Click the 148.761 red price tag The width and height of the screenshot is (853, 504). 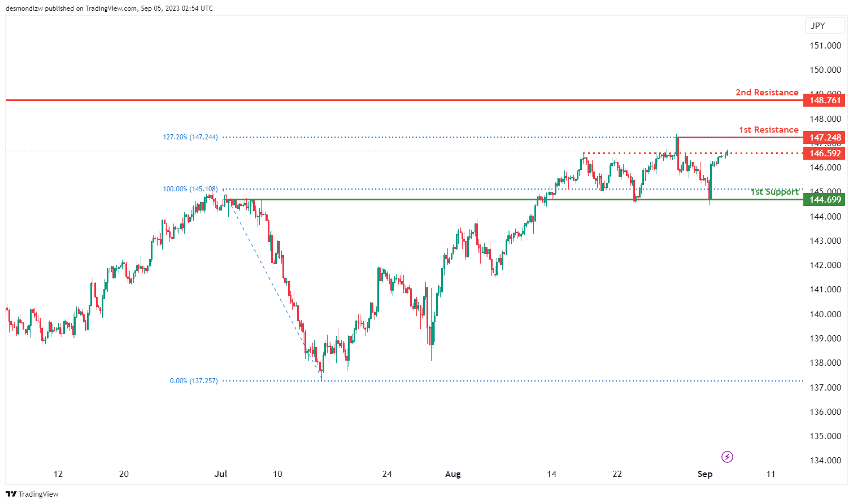pyautogui.click(x=824, y=100)
